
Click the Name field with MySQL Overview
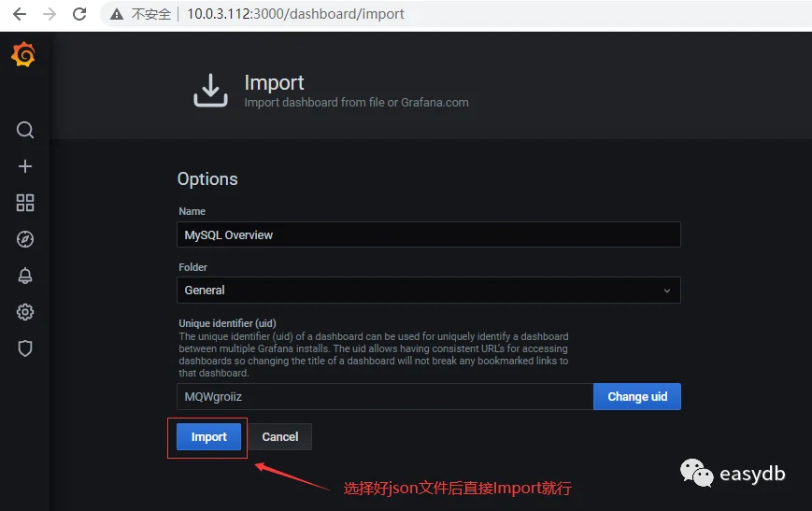click(429, 235)
